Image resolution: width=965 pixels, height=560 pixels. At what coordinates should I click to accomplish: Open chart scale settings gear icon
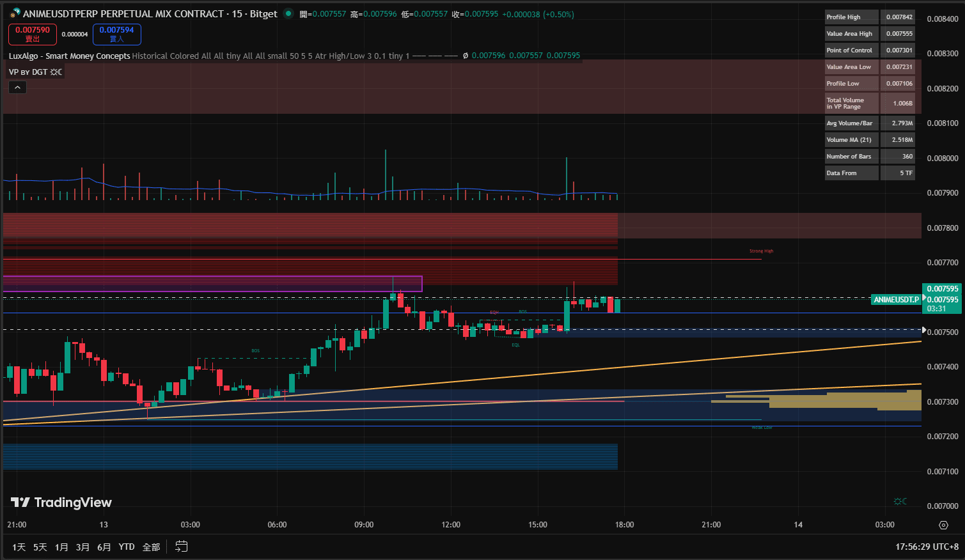(943, 525)
